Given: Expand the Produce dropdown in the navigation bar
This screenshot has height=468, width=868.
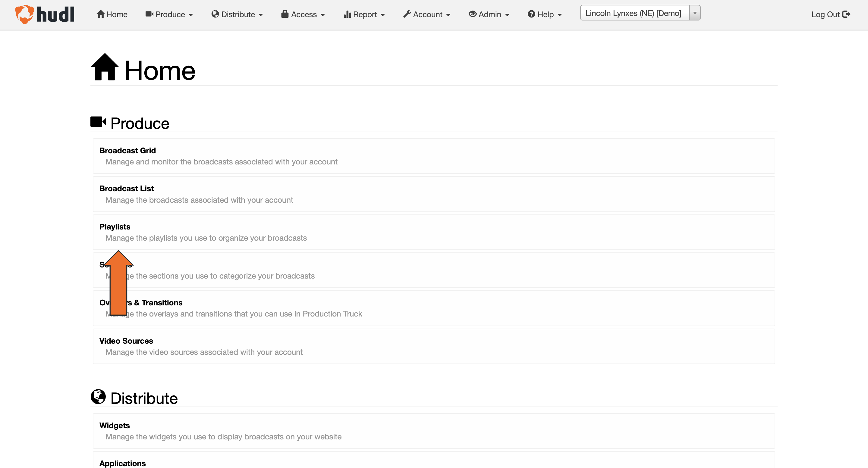Looking at the screenshot, I should coord(169,14).
